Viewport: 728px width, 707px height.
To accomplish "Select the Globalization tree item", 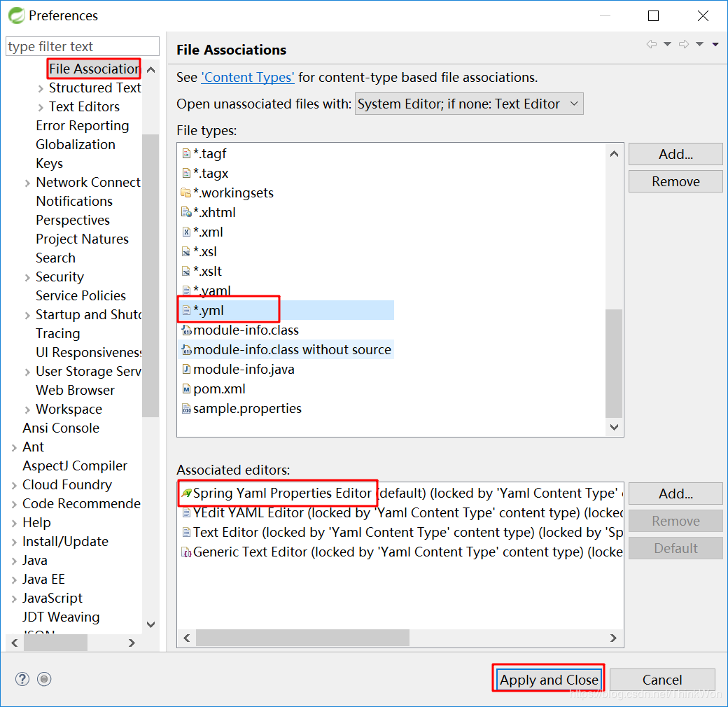I will [76, 145].
